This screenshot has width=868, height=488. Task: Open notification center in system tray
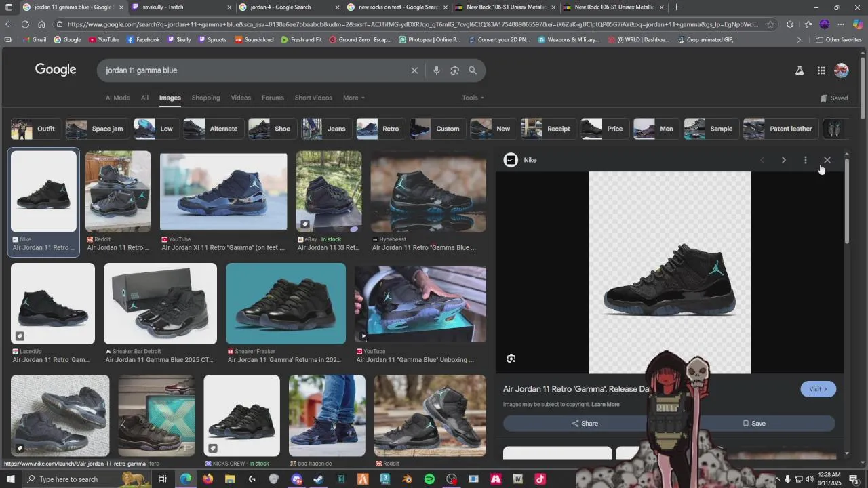(854, 479)
